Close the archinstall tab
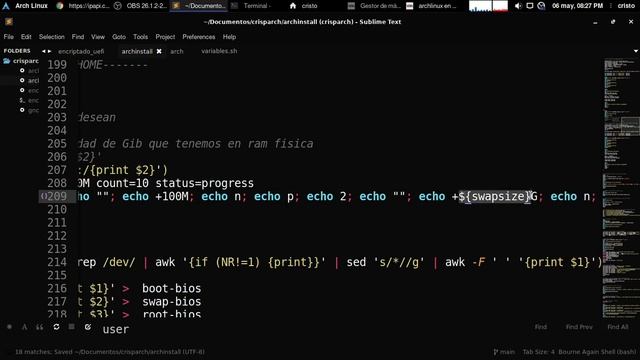Image resolution: width=640 pixels, height=360 pixels. point(159,51)
